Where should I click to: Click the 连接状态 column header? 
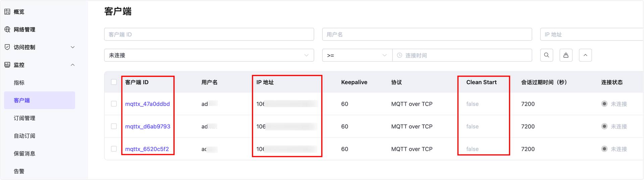tap(612, 82)
